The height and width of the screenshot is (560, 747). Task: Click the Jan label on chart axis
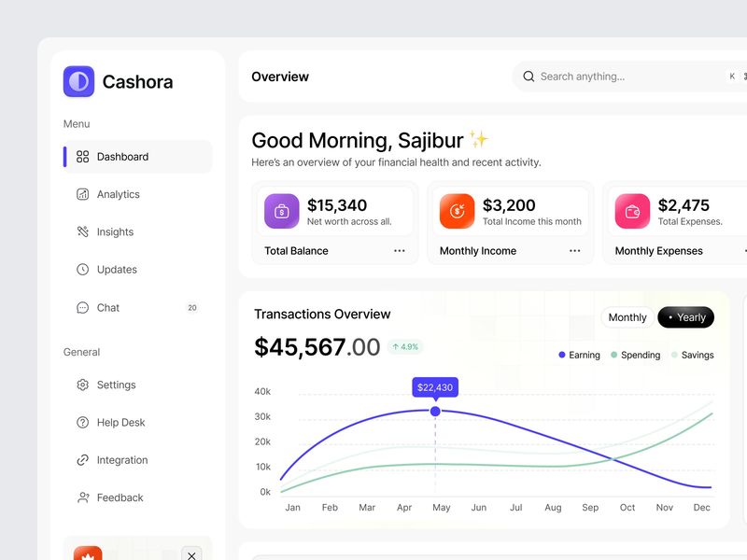click(292, 508)
